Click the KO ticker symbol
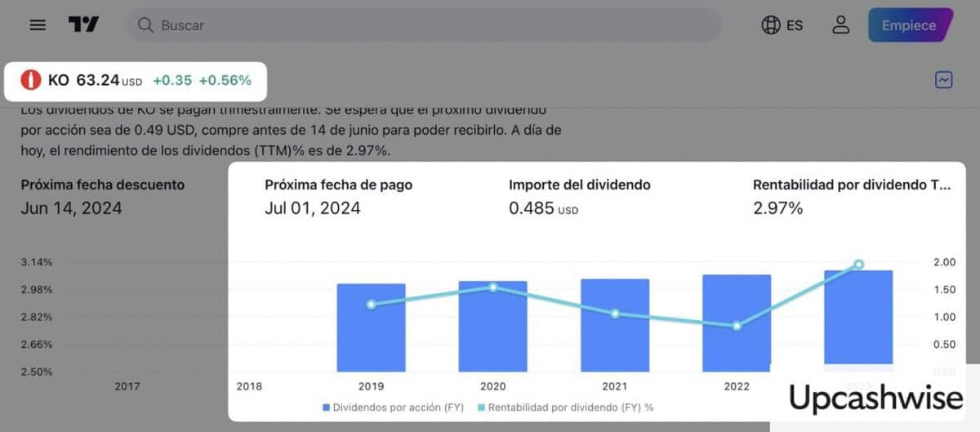 59,80
